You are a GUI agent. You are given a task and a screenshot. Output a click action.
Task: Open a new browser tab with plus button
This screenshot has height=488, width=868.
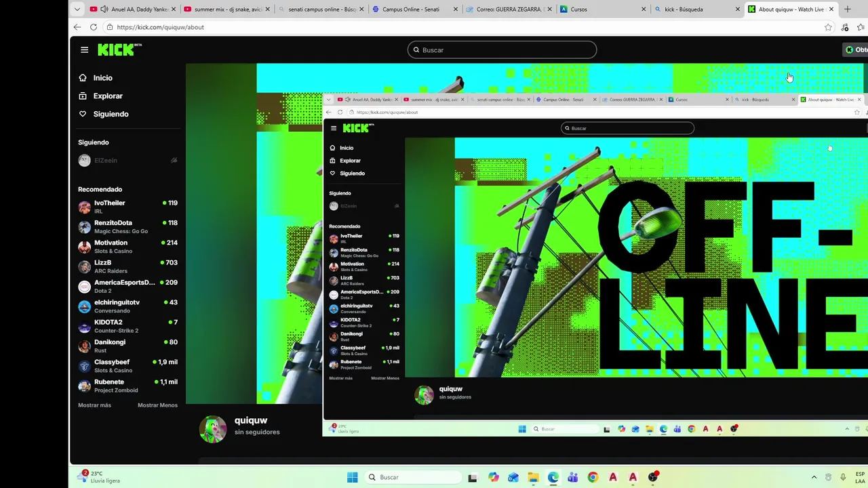[848, 9]
